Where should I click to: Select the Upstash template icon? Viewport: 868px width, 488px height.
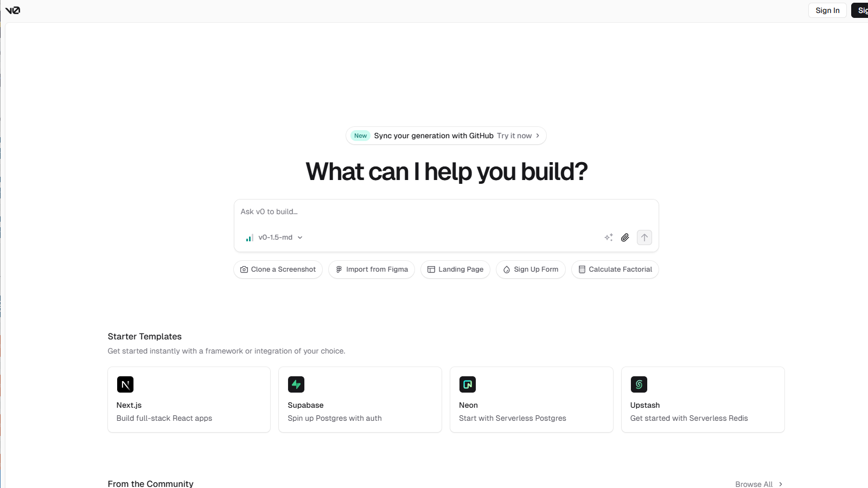(639, 384)
